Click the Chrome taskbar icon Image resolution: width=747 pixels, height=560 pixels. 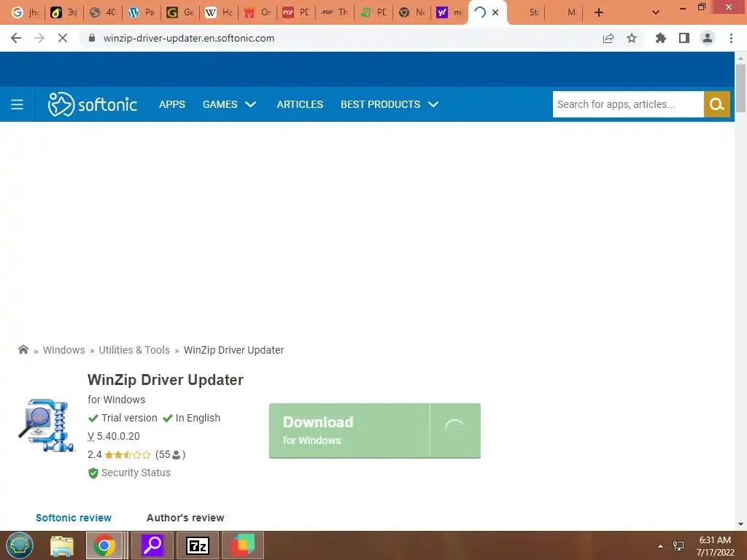point(104,545)
